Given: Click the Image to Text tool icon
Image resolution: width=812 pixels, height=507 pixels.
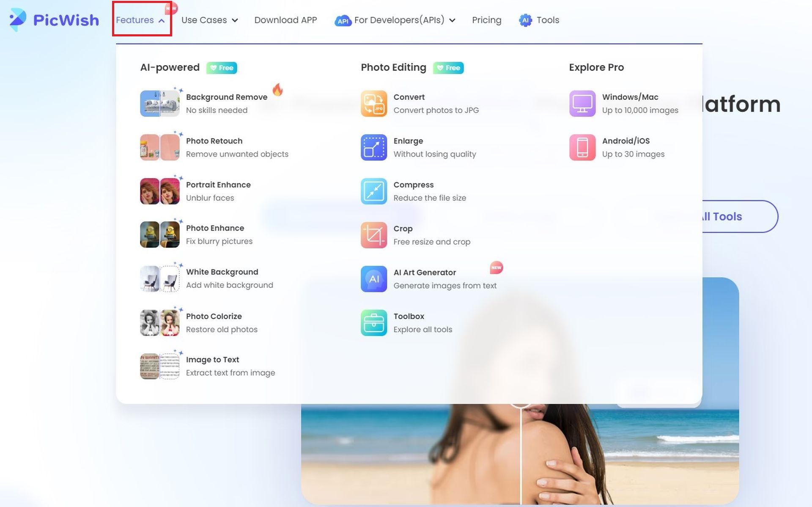Looking at the screenshot, I should tap(161, 365).
